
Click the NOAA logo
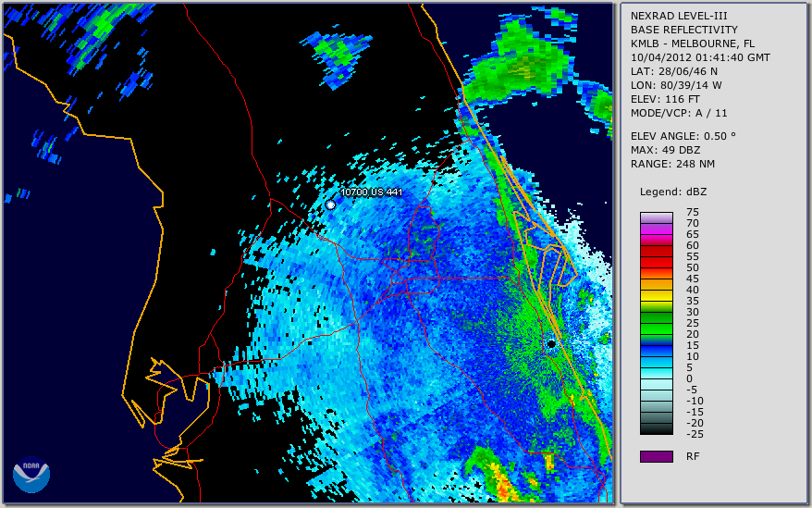click(31, 474)
